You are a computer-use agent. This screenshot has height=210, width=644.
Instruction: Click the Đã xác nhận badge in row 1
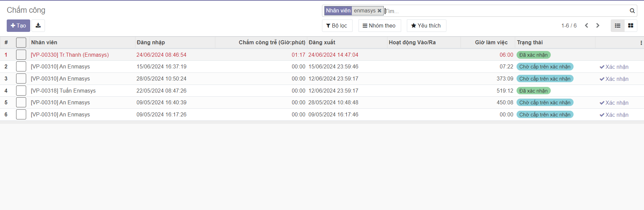pos(533,55)
